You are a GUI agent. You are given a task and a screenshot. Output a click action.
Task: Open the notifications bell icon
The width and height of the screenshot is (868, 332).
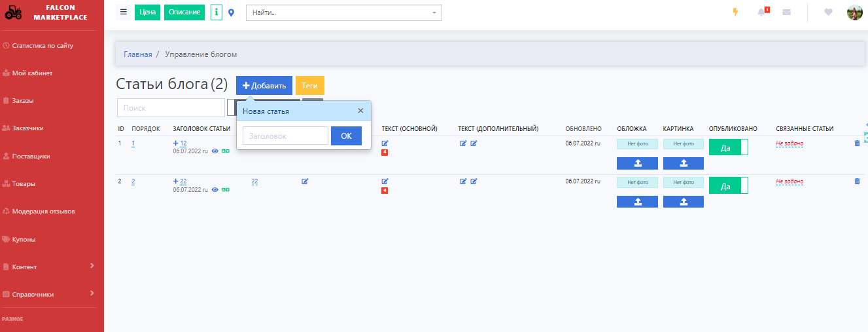pyautogui.click(x=761, y=12)
